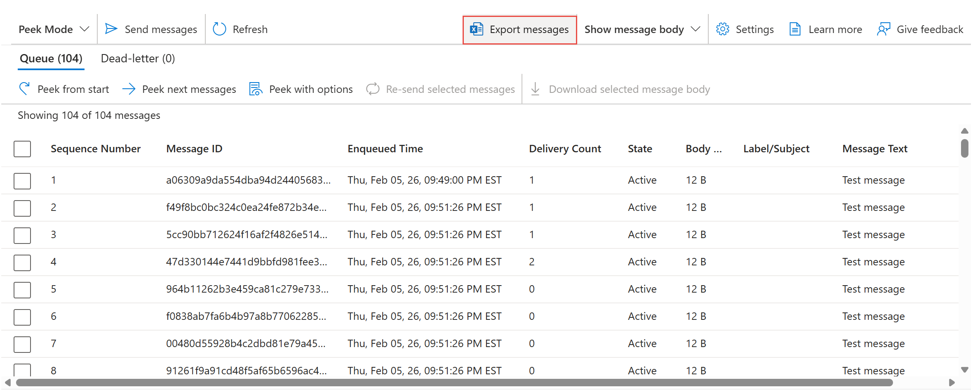Screen dimensions: 980x390
Task: Click the Peek with options icon
Action: pos(256,89)
